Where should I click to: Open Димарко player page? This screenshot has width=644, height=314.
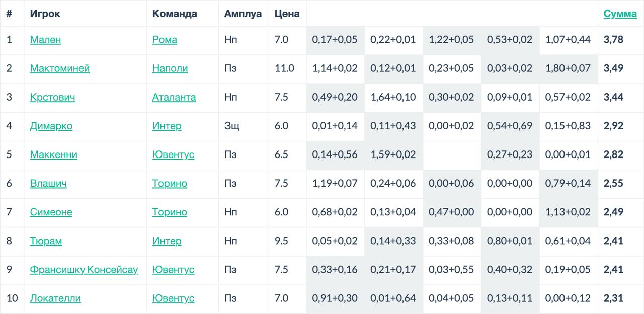[x=51, y=126]
